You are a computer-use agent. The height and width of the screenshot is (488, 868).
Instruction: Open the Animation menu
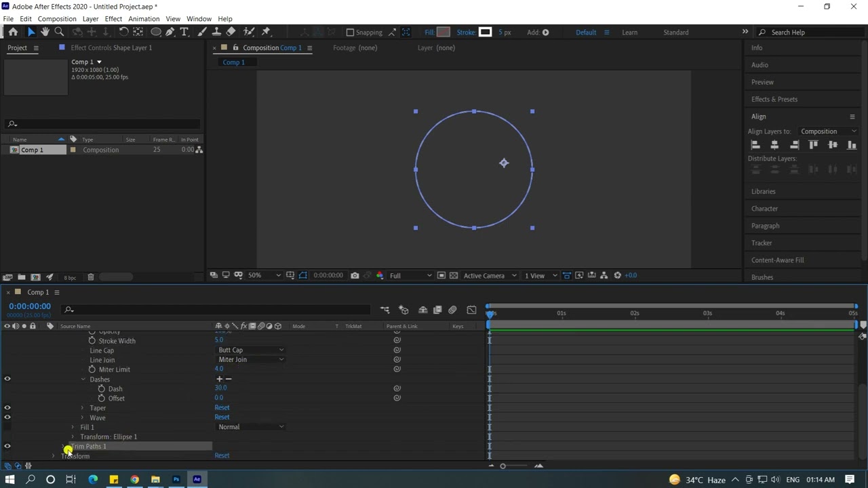[x=144, y=19]
